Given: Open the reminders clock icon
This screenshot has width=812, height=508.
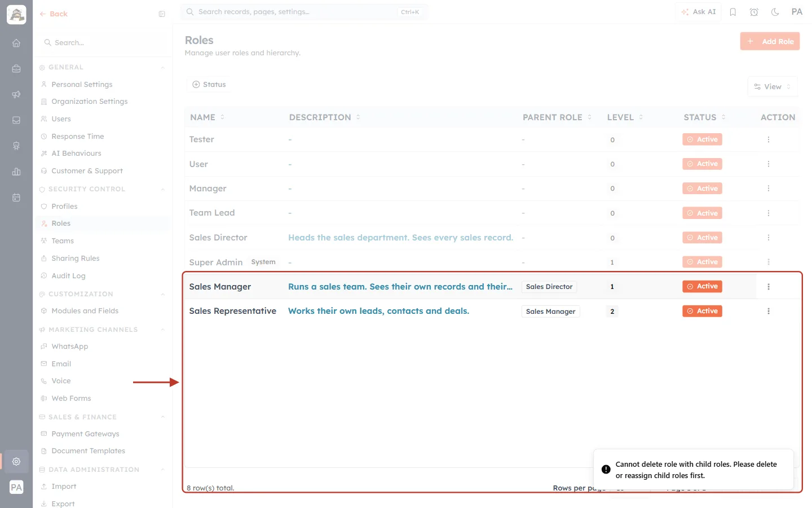Looking at the screenshot, I should (x=754, y=12).
